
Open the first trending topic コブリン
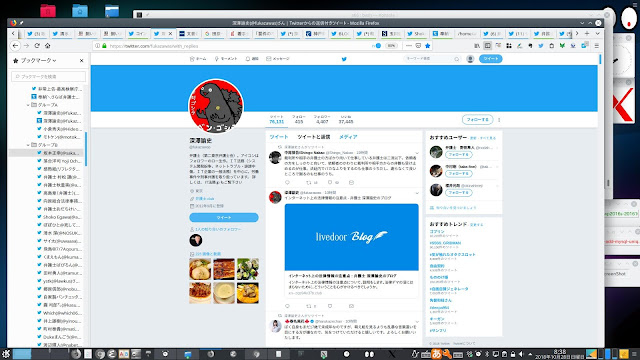[437, 231]
